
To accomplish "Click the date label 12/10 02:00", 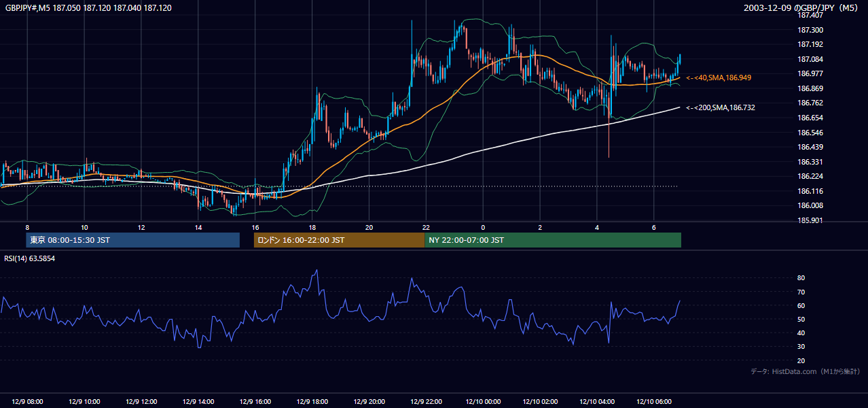I will (540, 402).
